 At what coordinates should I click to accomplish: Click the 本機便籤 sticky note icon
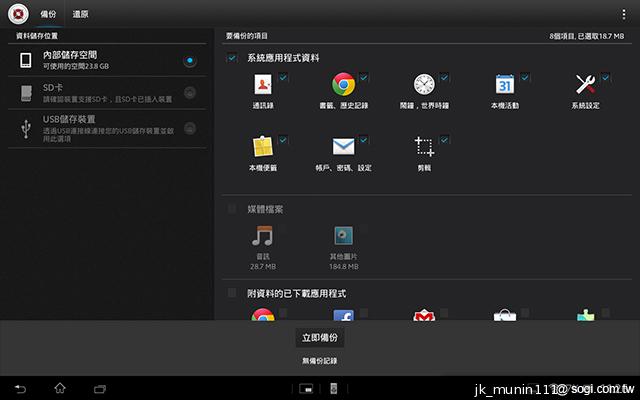(263, 147)
